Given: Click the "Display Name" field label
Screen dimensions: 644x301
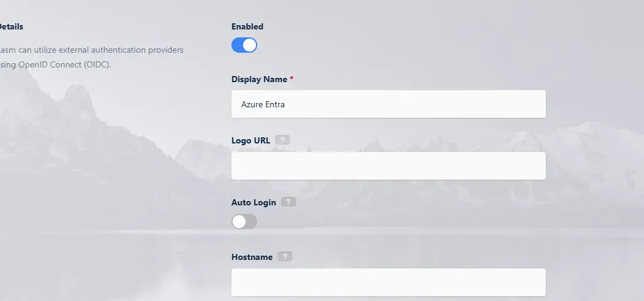Looking at the screenshot, I should [x=259, y=79].
